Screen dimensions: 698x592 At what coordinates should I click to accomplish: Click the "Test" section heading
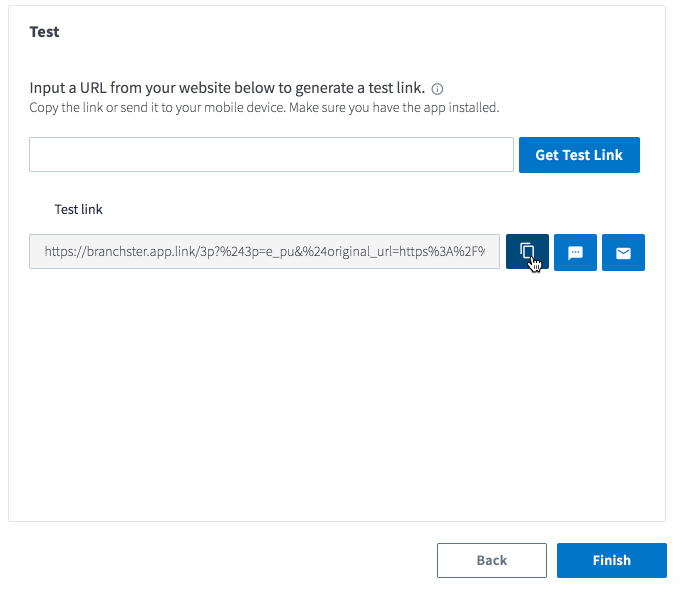pyautogui.click(x=44, y=32)
